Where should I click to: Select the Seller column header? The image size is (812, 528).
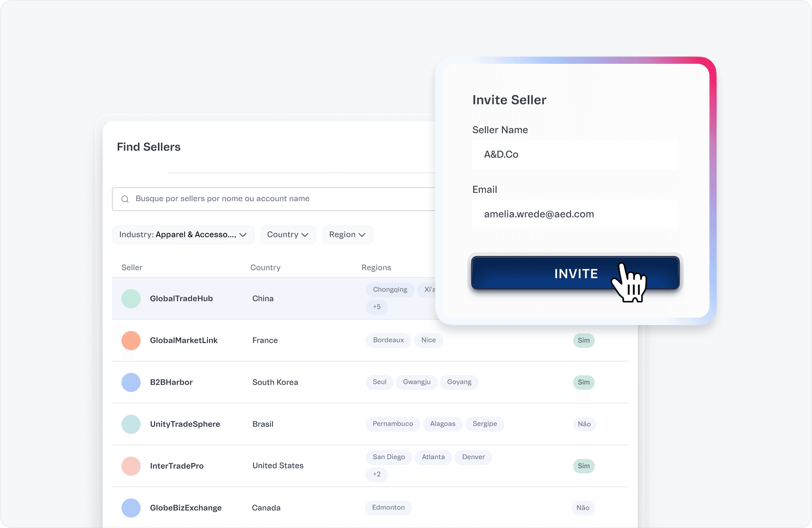[x=132, y=267]
